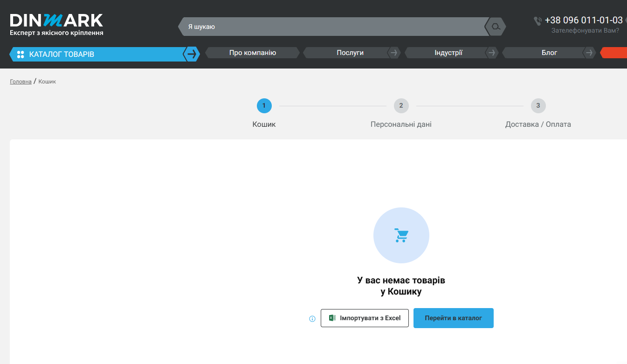Select step 1 Кошик circle

click(264, 106)
